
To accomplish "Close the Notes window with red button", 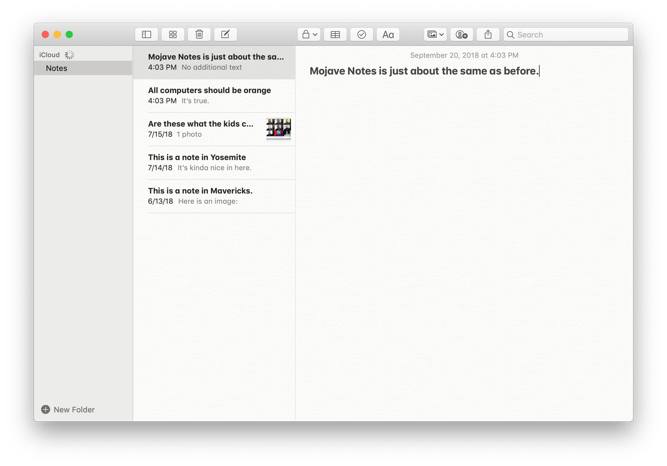I will coord(45,34).
